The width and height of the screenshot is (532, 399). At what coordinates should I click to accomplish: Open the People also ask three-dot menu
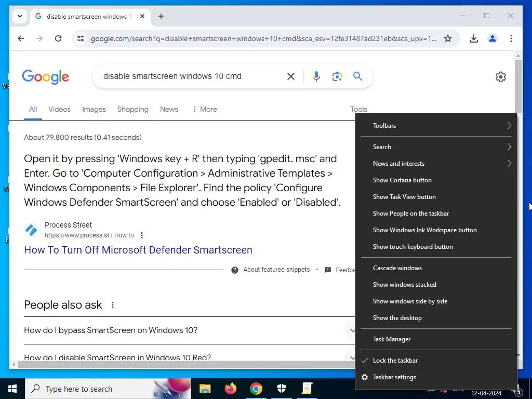coord(113,305)
